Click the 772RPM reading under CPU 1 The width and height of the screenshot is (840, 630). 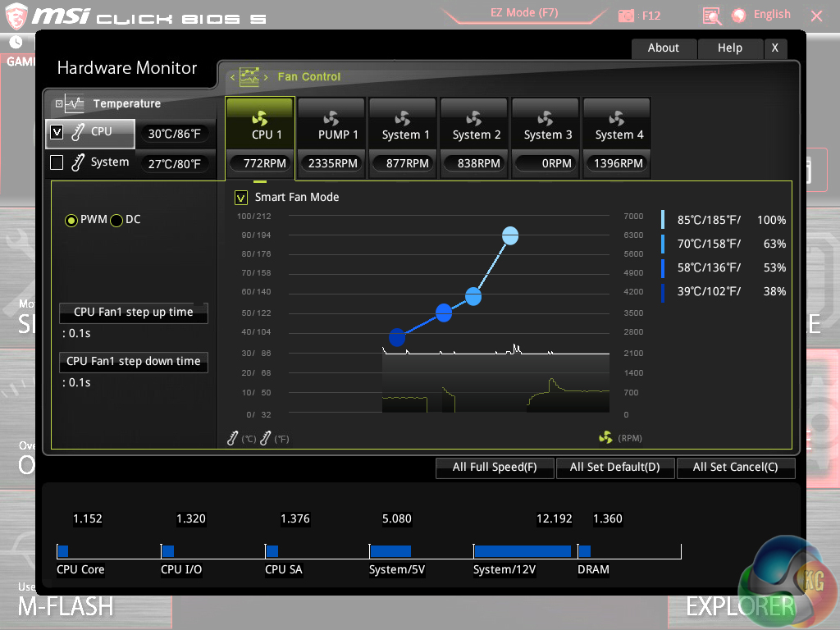(x=260, y=163)
